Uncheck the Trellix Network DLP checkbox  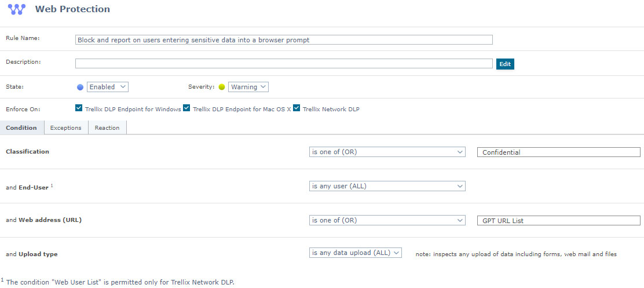click(297, 108)
